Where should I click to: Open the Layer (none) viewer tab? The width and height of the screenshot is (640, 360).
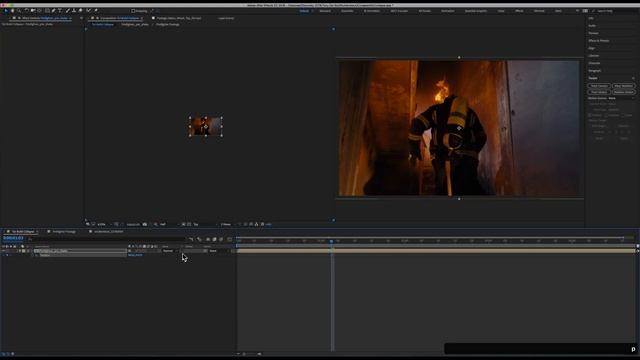[226, 18]
